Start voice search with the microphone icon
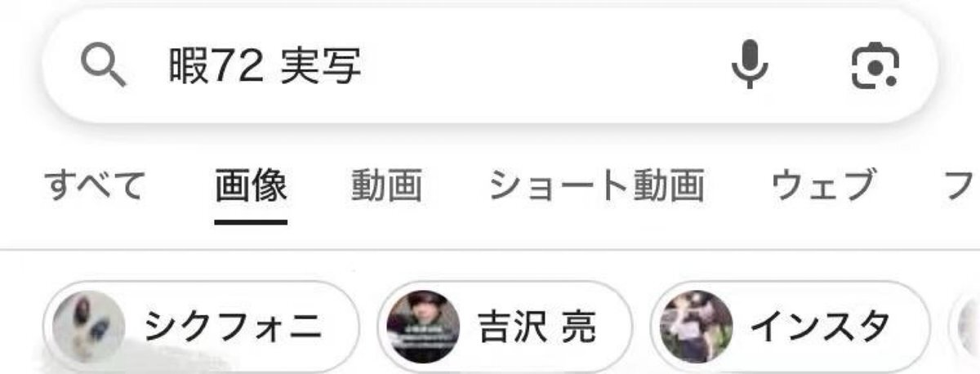The height and width of the screenshot is (374, 980). tap(750, 65)
